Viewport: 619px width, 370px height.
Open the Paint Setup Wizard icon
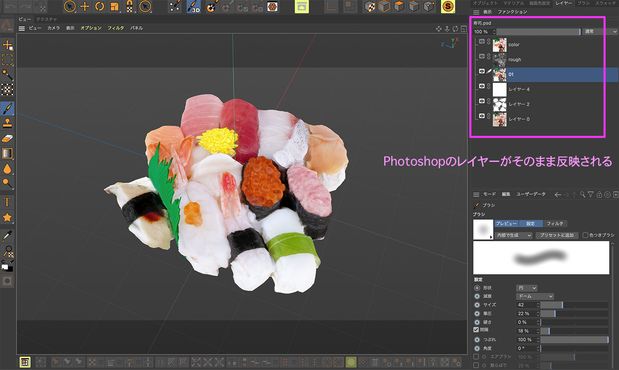click(x=175, y=6)
